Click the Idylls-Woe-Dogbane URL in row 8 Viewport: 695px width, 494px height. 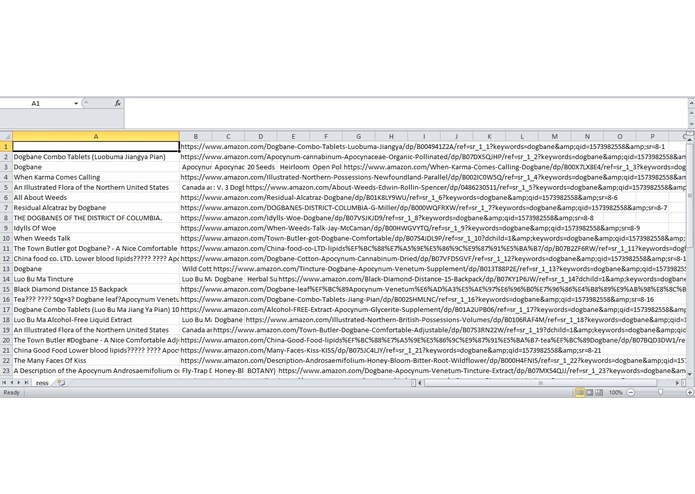(387, 218)
